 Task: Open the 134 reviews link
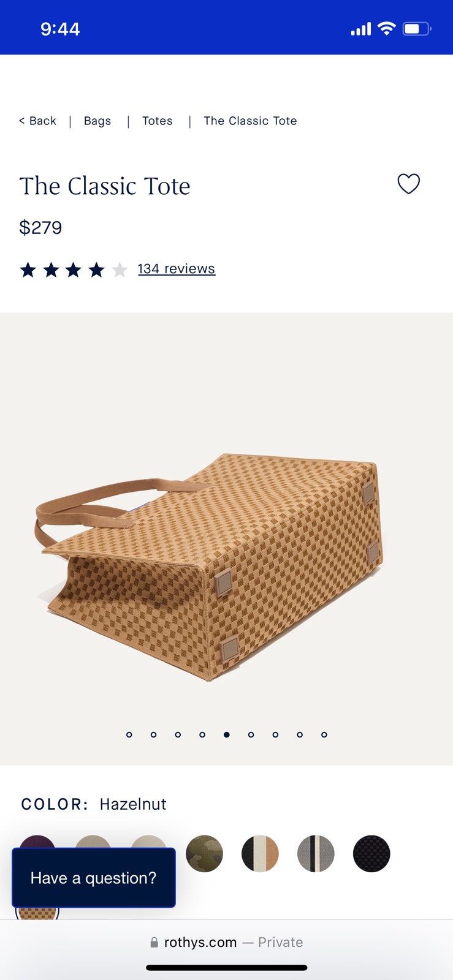coord(177,269)
